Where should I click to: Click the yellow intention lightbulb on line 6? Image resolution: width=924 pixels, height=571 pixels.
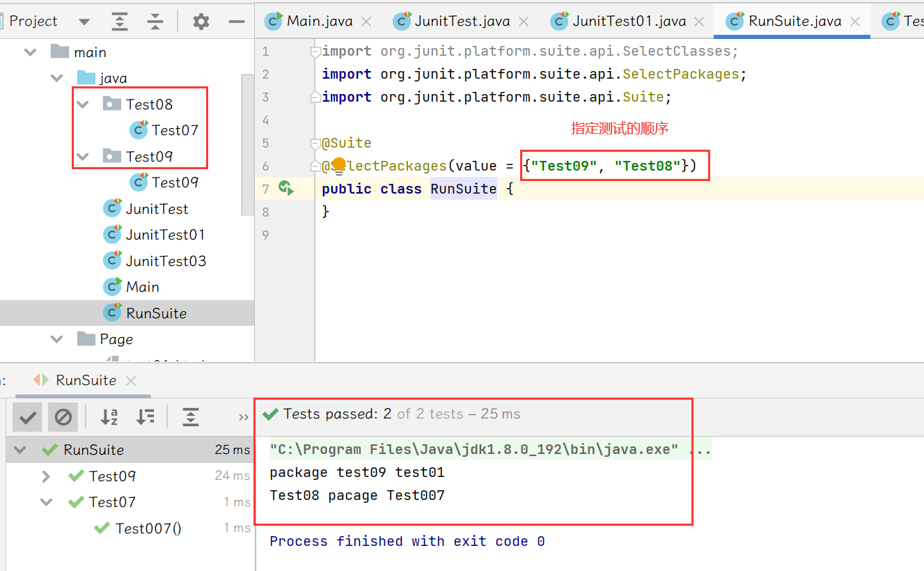338,166
